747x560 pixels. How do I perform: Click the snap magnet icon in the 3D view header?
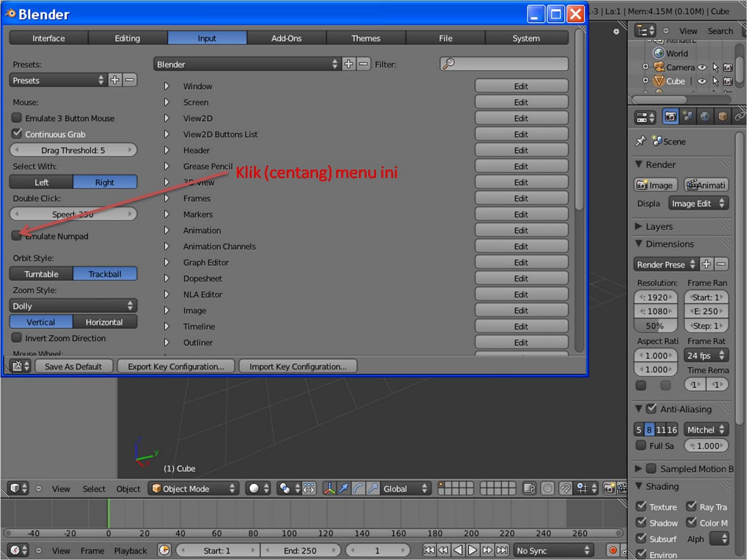(x=565, y=489)
